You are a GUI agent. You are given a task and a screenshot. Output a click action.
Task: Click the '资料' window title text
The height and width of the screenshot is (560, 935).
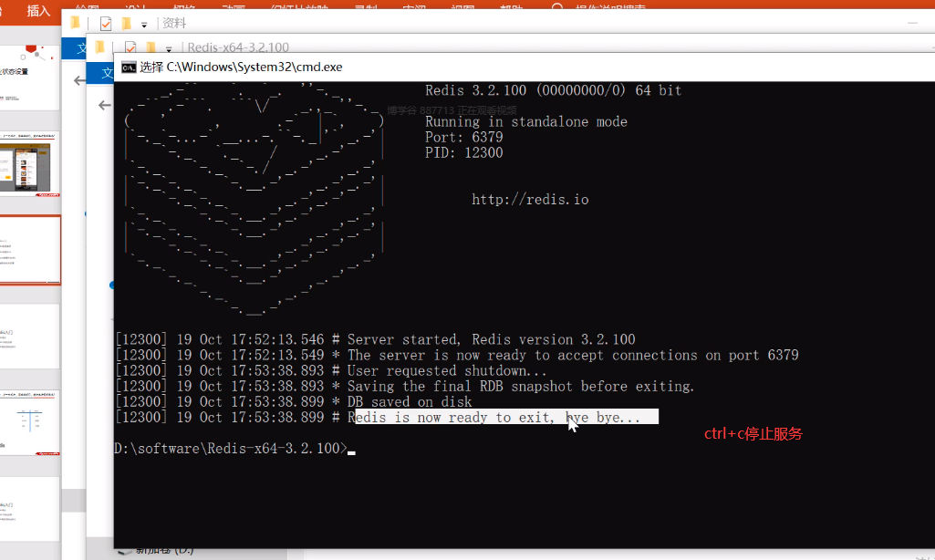(x=174, y=24)
